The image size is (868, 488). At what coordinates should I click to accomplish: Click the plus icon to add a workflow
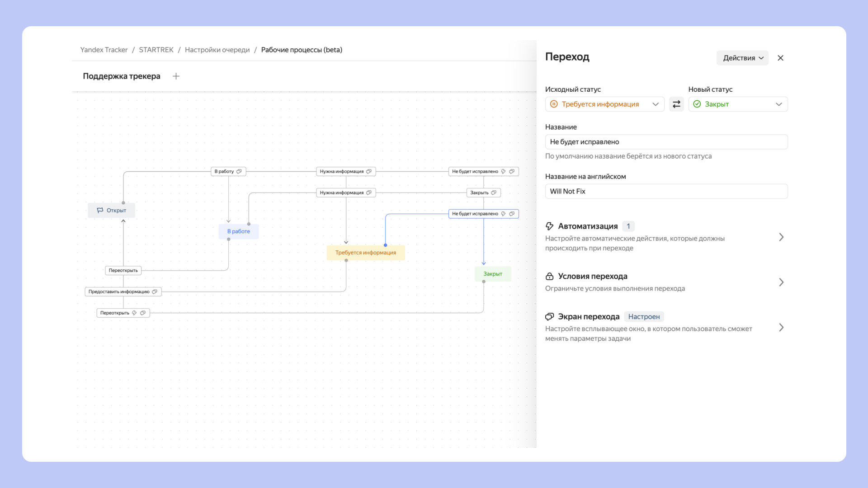[176, 76]
